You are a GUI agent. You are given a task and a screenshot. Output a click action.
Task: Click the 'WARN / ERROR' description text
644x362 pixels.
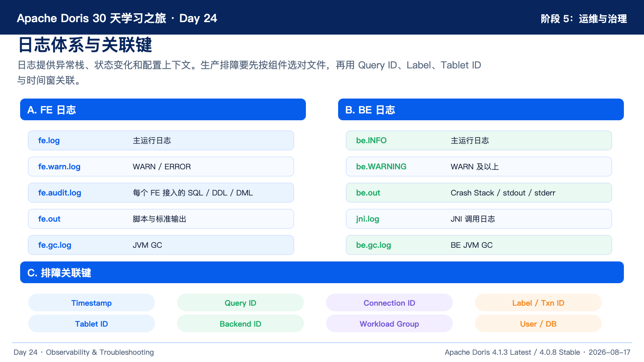coord(162,167)
